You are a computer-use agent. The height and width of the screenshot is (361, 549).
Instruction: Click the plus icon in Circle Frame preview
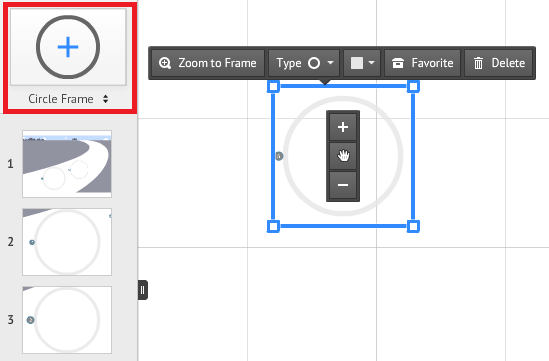click(x=68, y=47)
